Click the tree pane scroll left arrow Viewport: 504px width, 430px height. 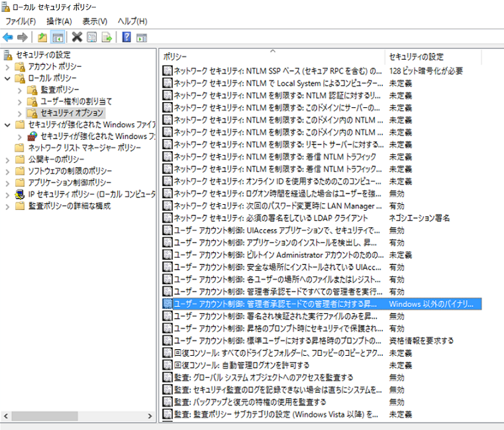pyautogui.click(x=6, y=416)
